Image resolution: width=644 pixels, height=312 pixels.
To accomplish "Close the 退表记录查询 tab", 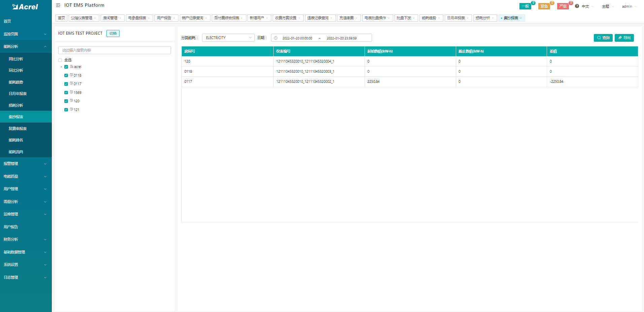I will (331, 18).
